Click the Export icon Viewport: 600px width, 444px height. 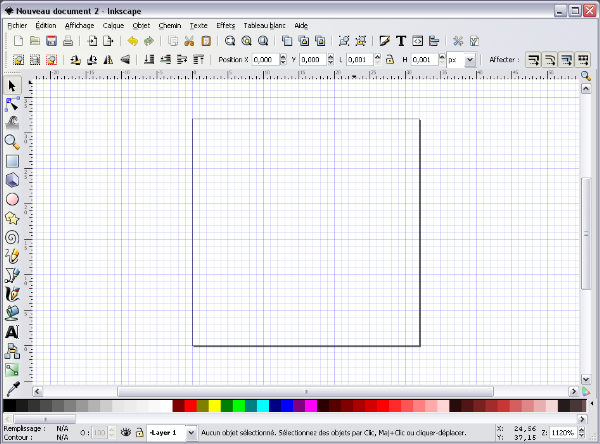tap(109, 41)
